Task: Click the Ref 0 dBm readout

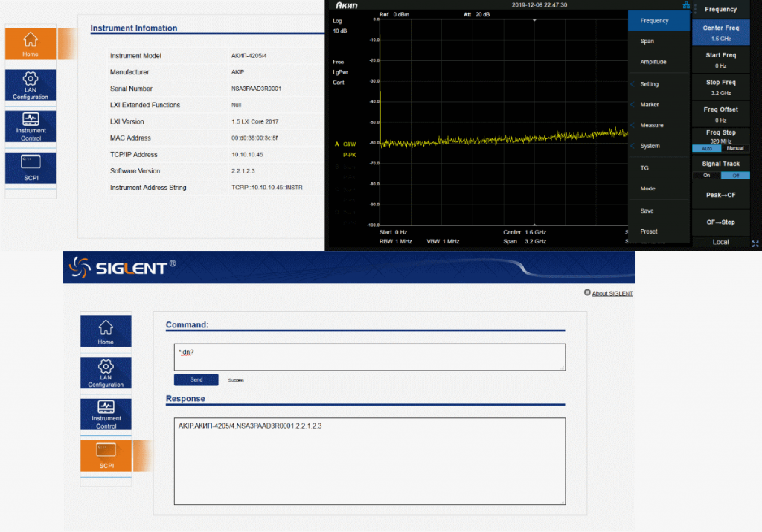Action: 394,15
